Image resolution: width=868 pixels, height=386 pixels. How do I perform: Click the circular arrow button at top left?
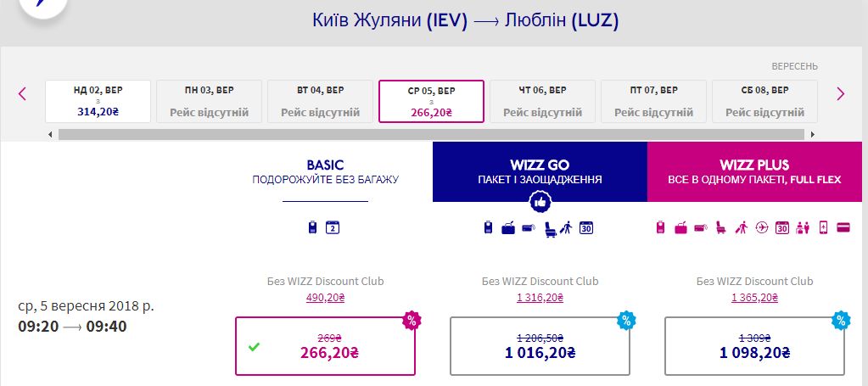point(42,8)
